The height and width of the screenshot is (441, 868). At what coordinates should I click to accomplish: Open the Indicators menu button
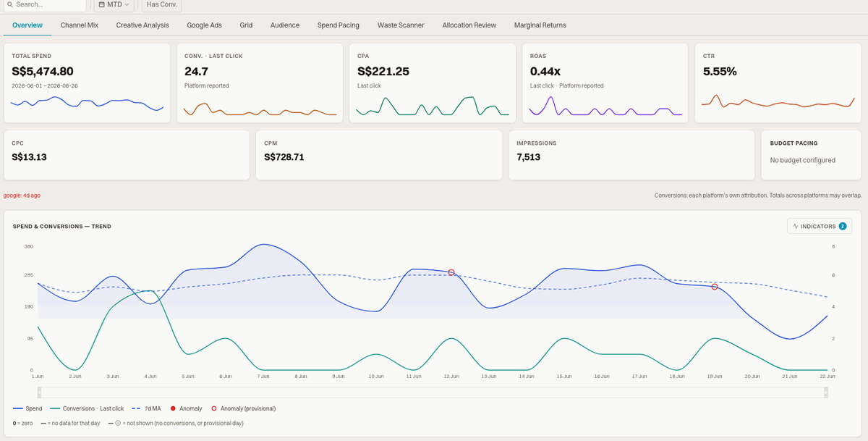pos(820,226)
